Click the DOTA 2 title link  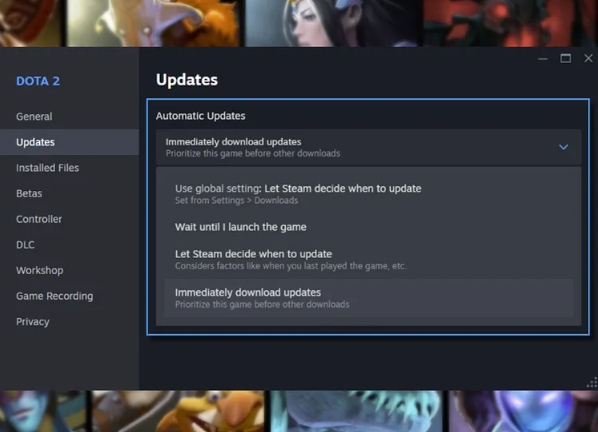(x=38, y=81)
